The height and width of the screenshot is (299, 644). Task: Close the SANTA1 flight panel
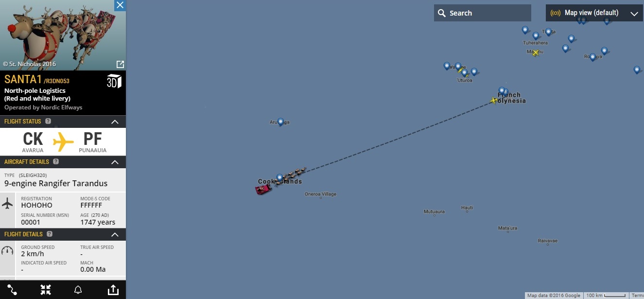click(x=120, y=5)
